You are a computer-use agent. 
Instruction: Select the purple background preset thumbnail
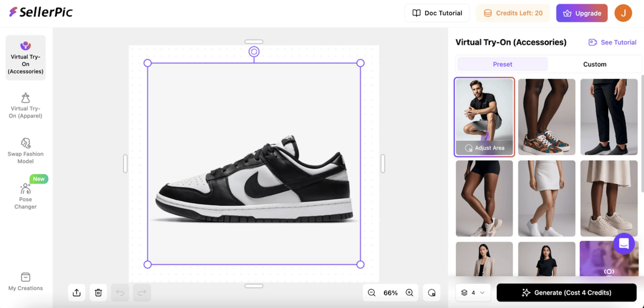pos(609,259)
